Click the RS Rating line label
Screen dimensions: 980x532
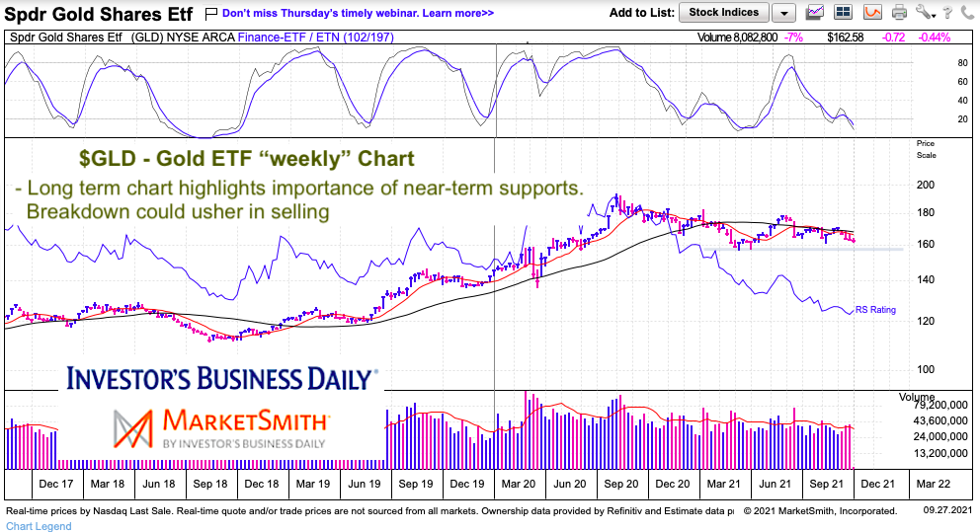pos(875,310)
